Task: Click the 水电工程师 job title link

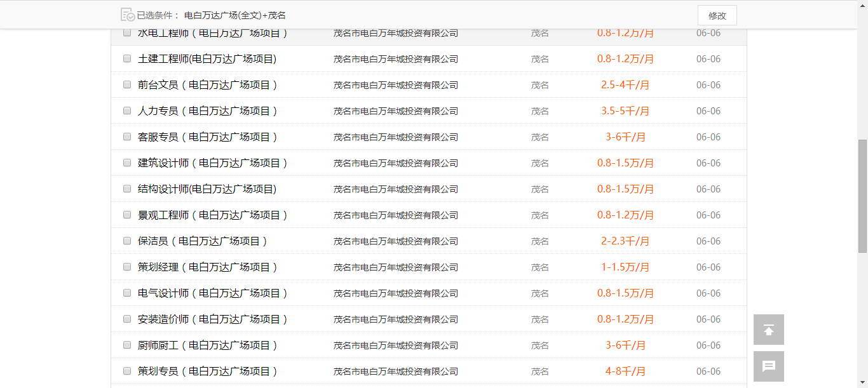Action: [x=213, y=34]
